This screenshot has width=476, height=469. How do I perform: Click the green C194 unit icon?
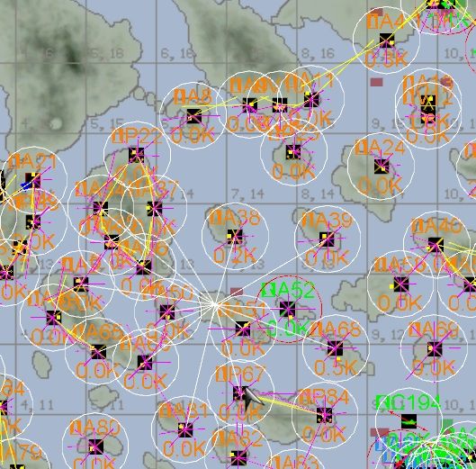(x=409, y=421)
